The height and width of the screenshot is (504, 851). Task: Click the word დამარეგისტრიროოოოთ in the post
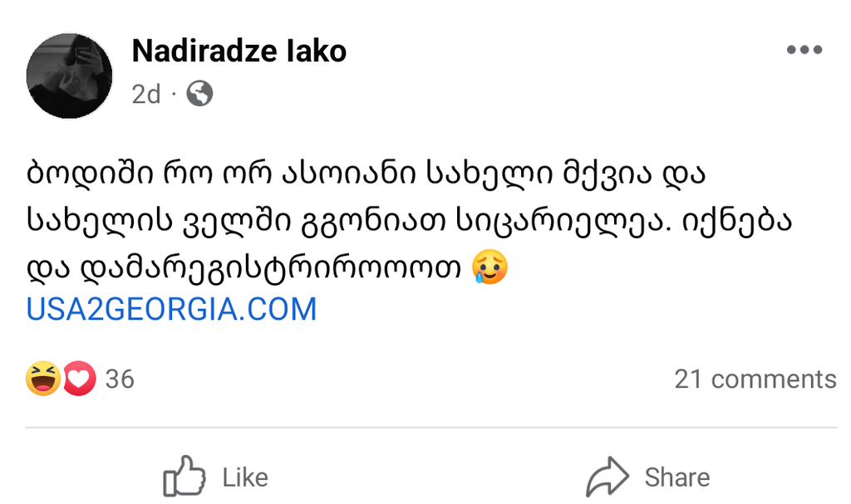[272, 267]
